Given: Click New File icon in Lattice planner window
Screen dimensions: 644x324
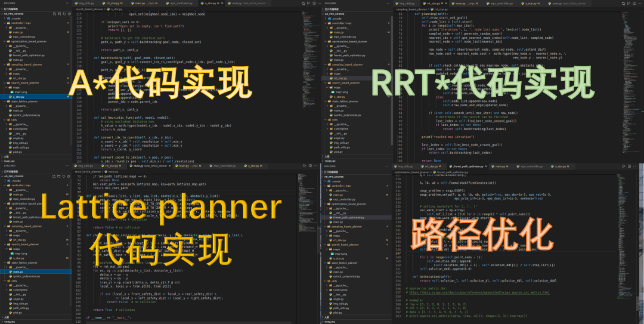Looking at the screenshot, I should click(x=54, y=177).
